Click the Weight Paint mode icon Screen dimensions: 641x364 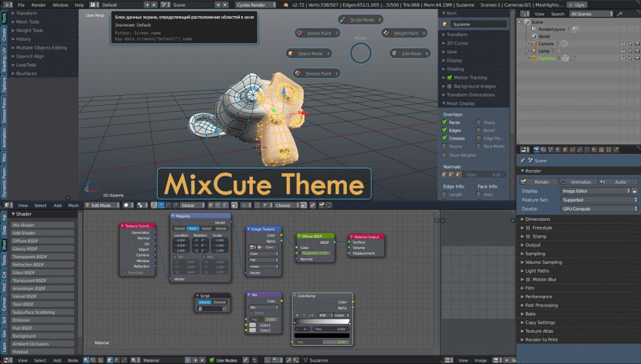point(386,33)
